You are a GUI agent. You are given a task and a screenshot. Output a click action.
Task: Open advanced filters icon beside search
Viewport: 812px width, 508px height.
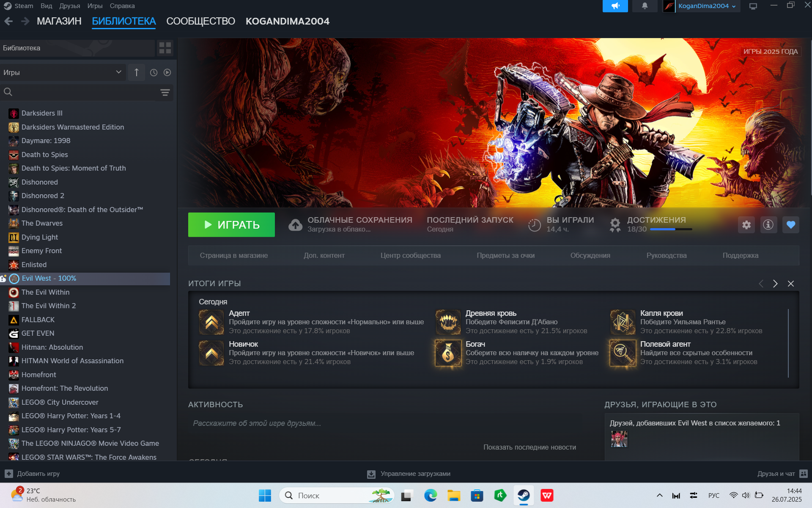165,92
